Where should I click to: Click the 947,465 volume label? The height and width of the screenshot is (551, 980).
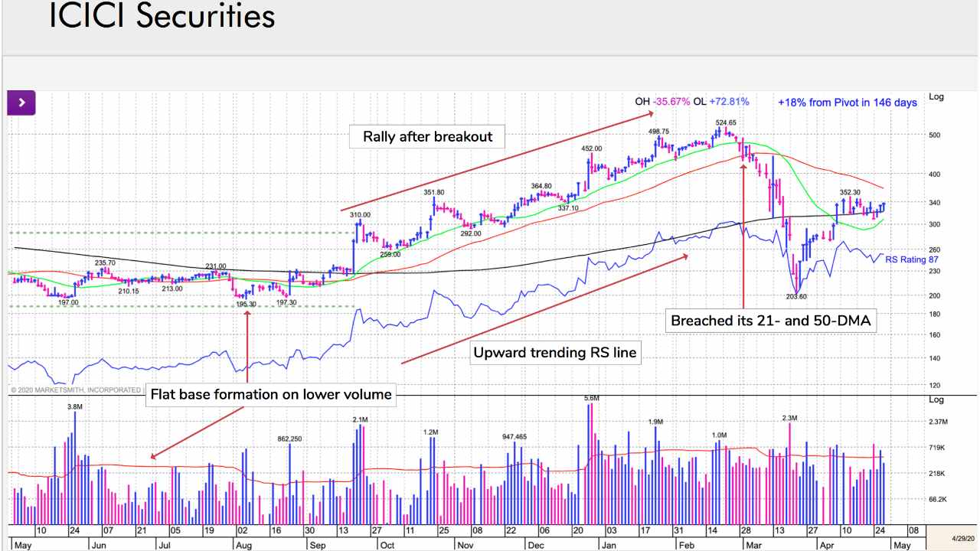point(514,437)
